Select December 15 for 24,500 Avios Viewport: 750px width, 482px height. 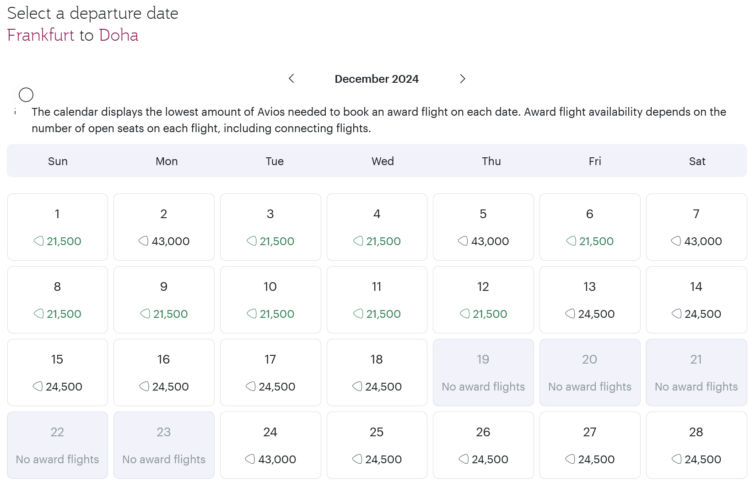57,372
